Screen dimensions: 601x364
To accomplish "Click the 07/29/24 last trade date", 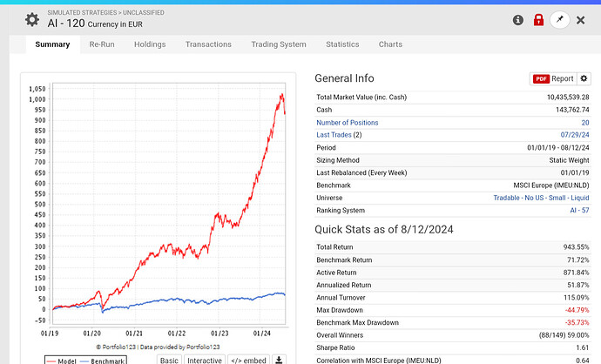I will click(575, 135).
